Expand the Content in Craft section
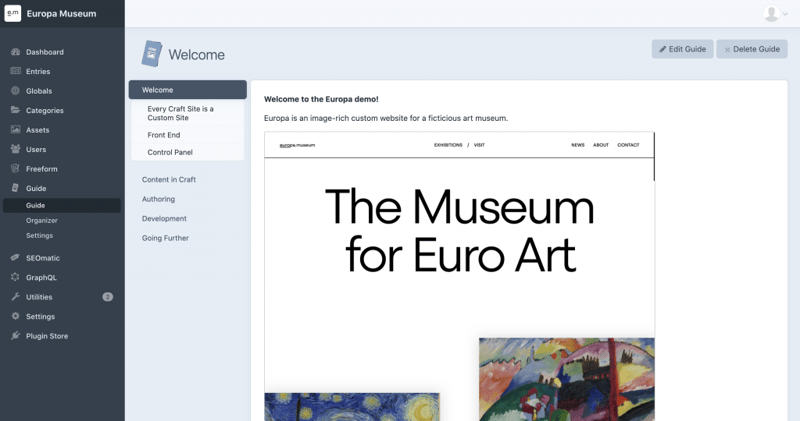The height and width of the screenshot is (421, 800). pyautogui.click(x=168, y=179)
